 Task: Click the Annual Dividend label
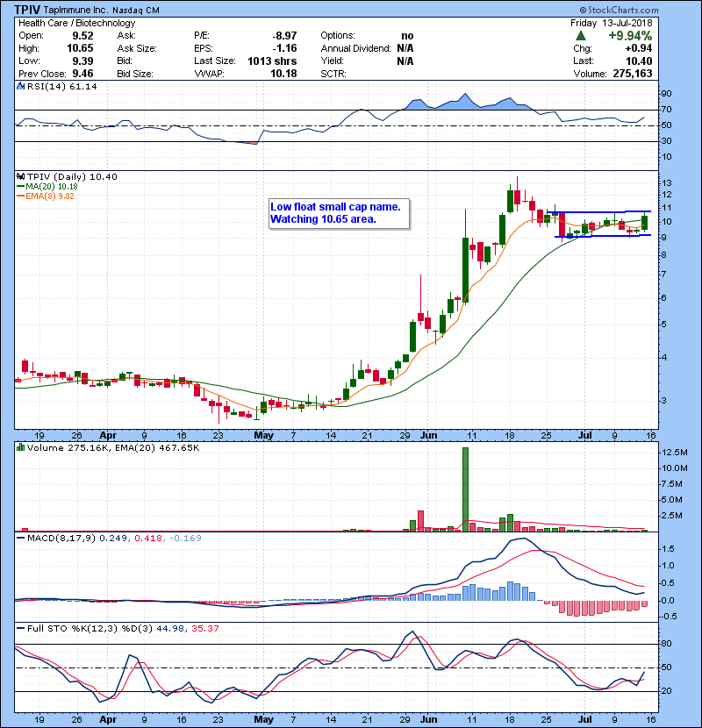(x=356, y=48)
